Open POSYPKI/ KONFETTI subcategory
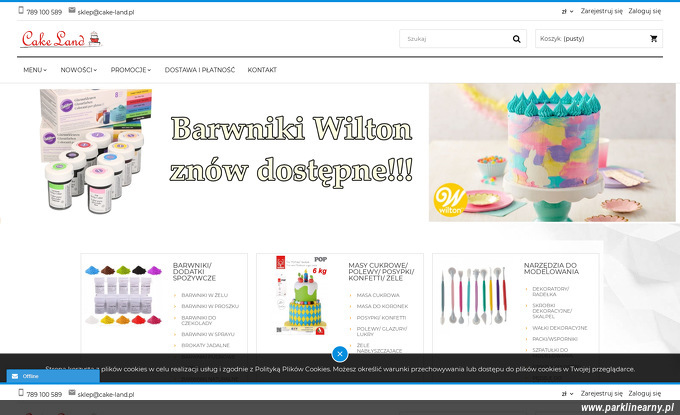 (x=381, y=318)
